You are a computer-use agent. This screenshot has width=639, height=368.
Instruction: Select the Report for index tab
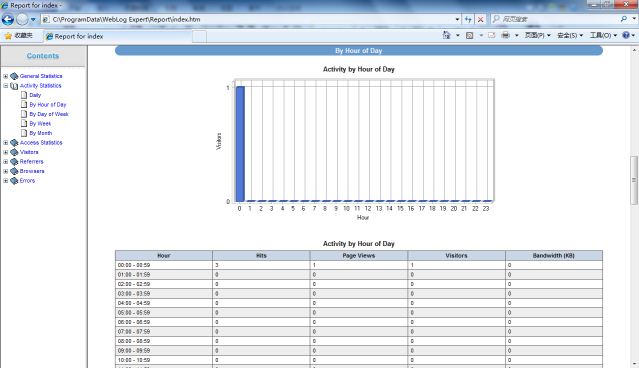coord(118,36)
